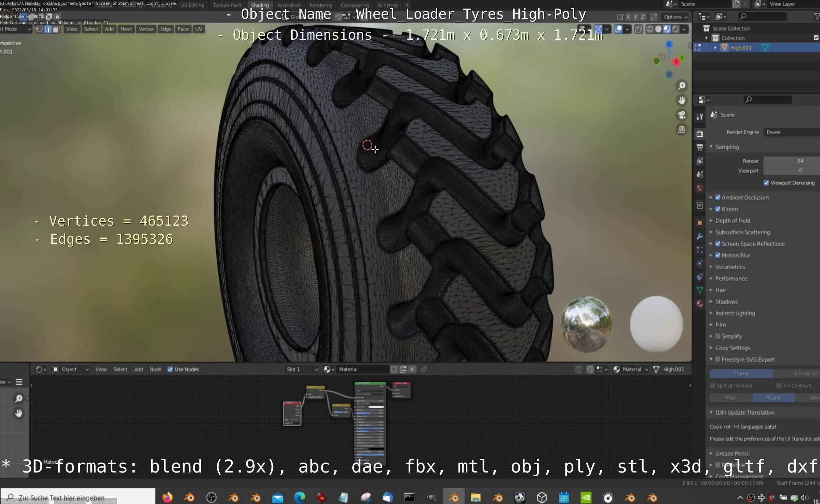Switch viewport to solid shading
820x504 pixels.
click(x=658, y=29)
